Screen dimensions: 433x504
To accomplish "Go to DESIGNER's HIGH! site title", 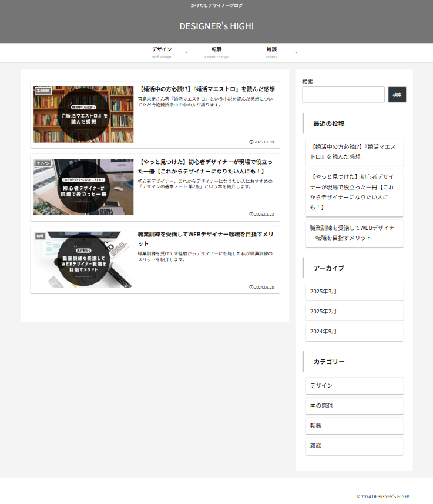I will (x=216, y=26).
